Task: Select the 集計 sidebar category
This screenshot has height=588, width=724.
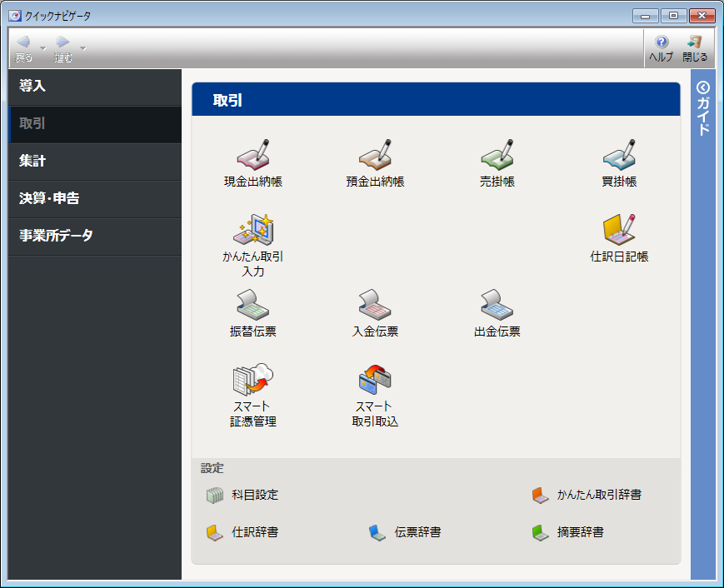Action: pos(95,162)
